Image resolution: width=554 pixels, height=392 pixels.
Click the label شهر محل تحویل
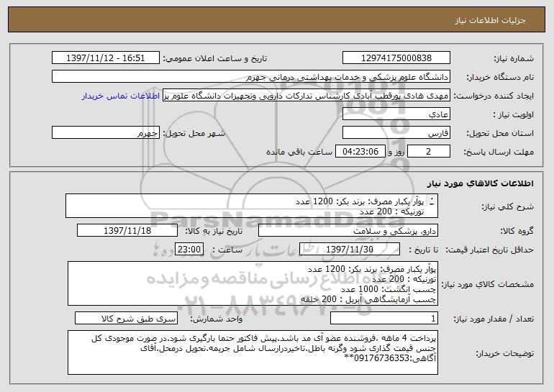[194, 133]
